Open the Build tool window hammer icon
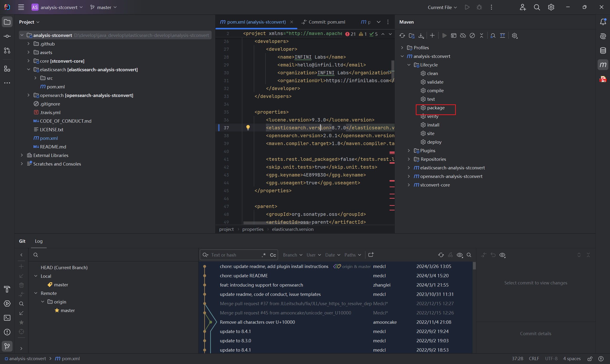The height and width of the screenshot is (364, 610). [x=7, y=289]
